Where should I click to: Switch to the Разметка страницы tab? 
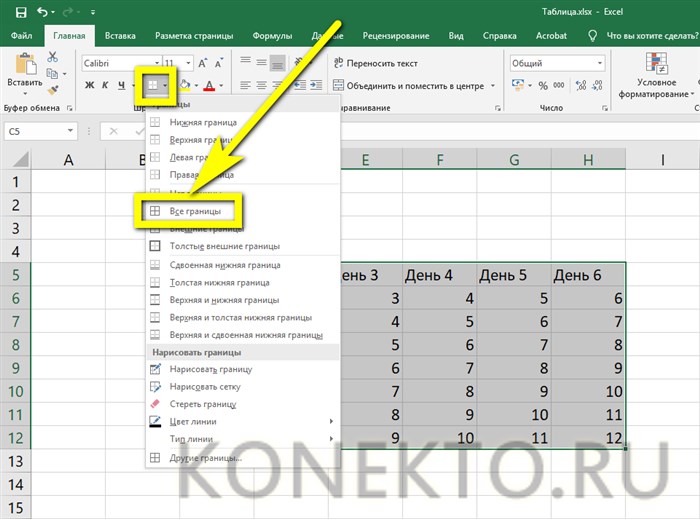tap(194, 36)
